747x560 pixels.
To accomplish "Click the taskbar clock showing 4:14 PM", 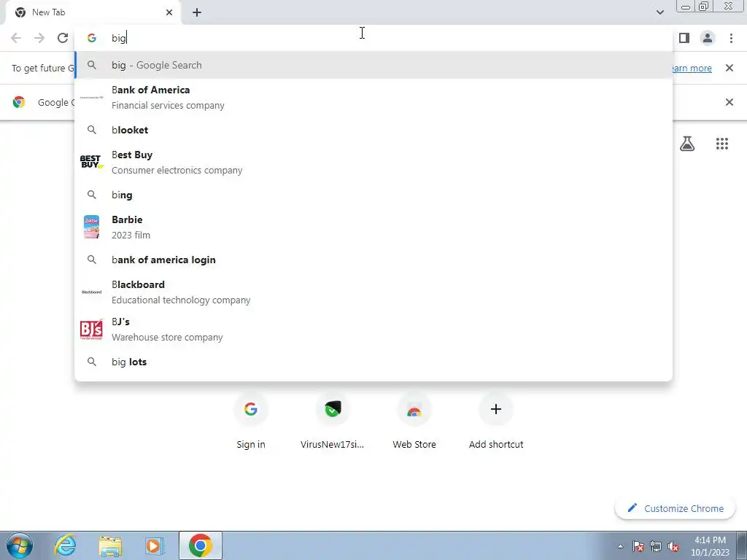I will click(710, 546).
